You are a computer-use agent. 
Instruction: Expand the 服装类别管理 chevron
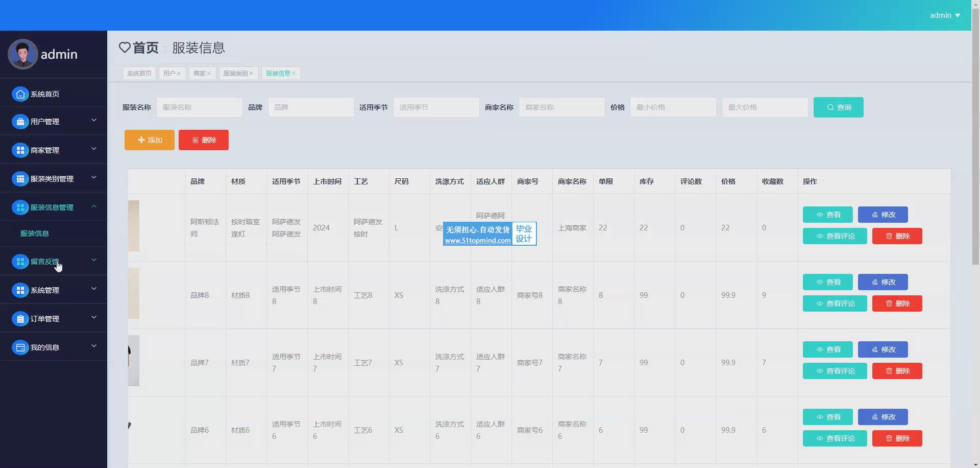[x=94, y=177]
